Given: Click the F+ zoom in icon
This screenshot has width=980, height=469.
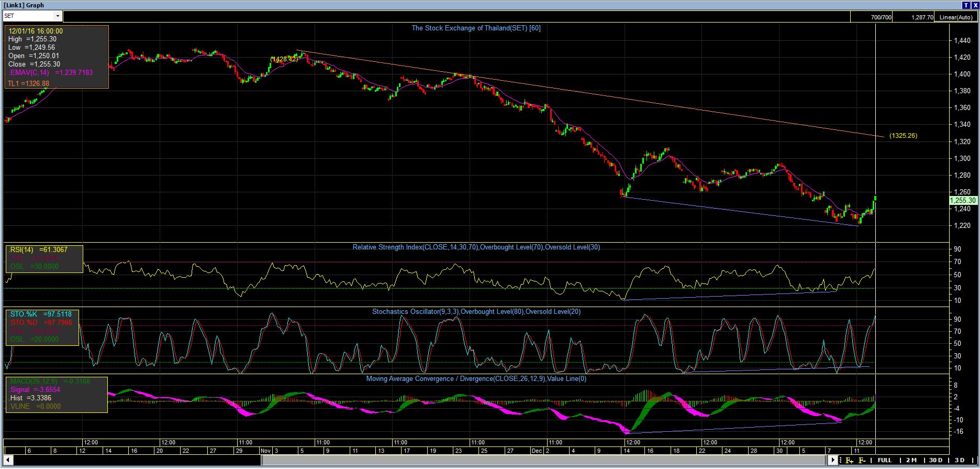Looking at the screenshot, I should pos(849,461).
